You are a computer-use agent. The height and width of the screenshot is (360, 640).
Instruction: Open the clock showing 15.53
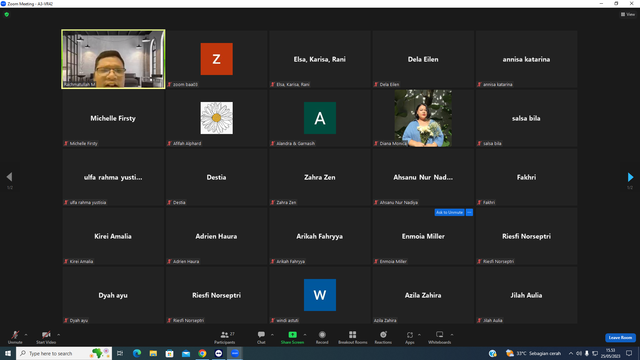pos(610,353)
